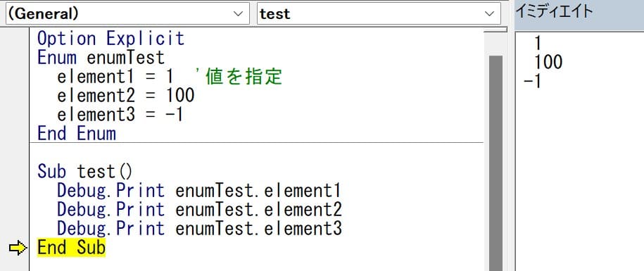Click Debug.Print enumTest.element1 statement

199,191
